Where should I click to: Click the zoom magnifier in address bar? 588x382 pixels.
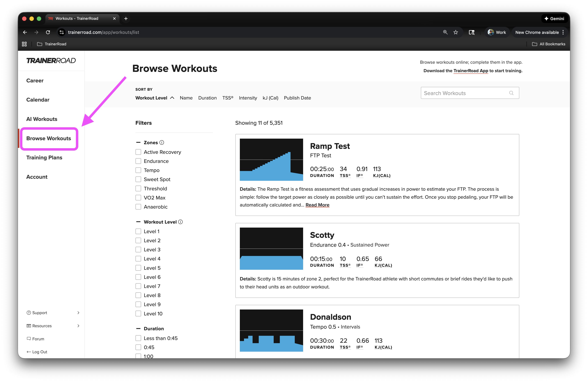click(x=445, y=32)
